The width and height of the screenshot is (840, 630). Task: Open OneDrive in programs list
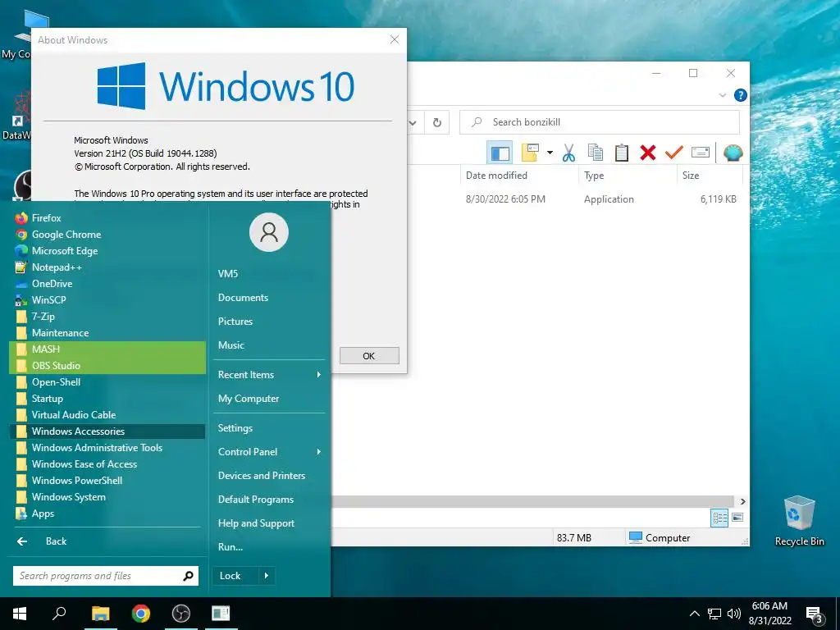point(107,284)
